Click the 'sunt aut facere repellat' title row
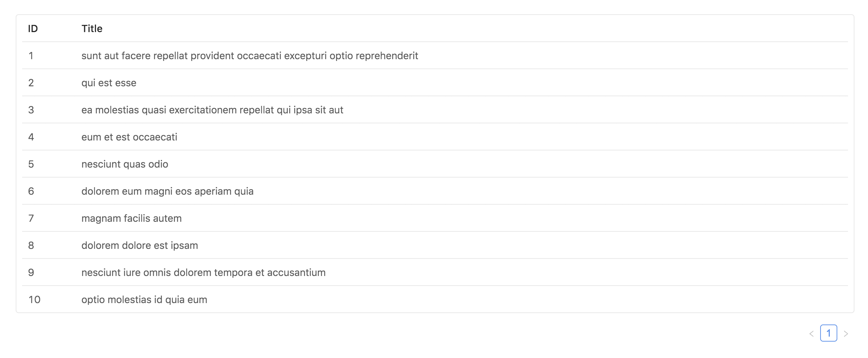Screen dimensions: 868x358 click(249, 56)
